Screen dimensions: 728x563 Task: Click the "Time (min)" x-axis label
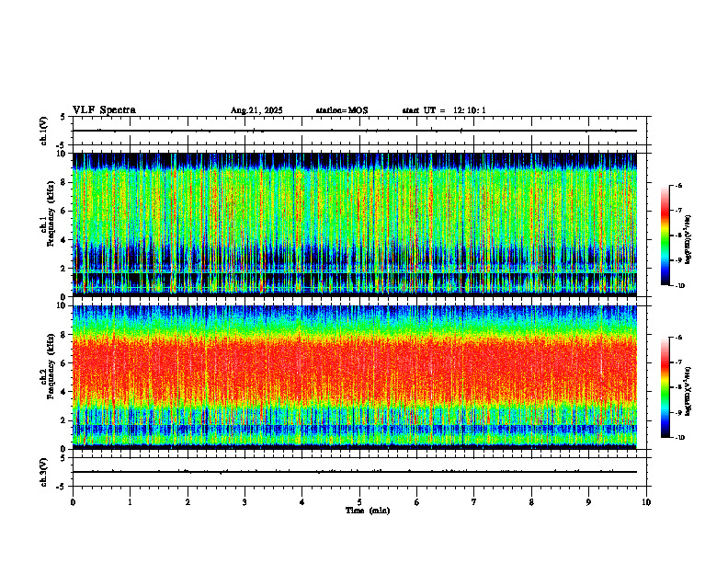coord(368,511)
